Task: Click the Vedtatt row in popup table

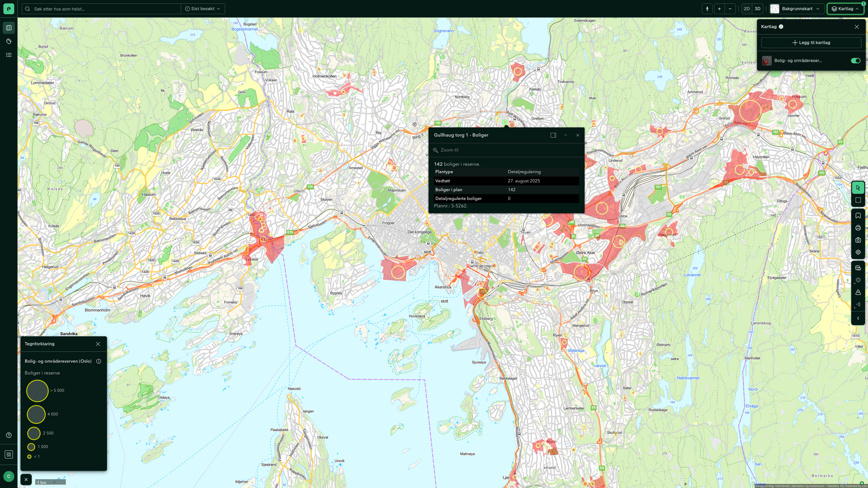Action: click(x=506, y=181)
